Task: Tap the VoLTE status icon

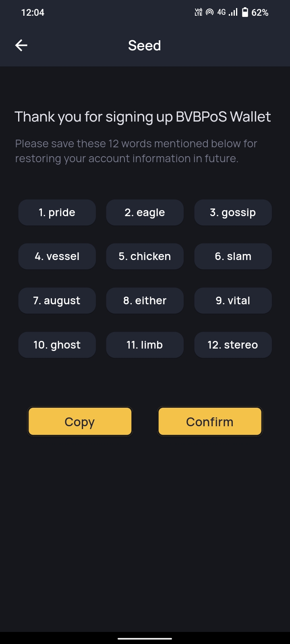Action: click(199, 12)
